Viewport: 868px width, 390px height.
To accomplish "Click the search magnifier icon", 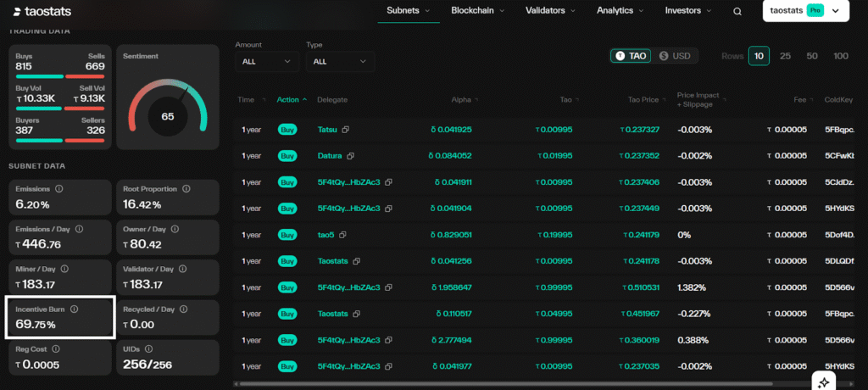I will tap(737, 11).
